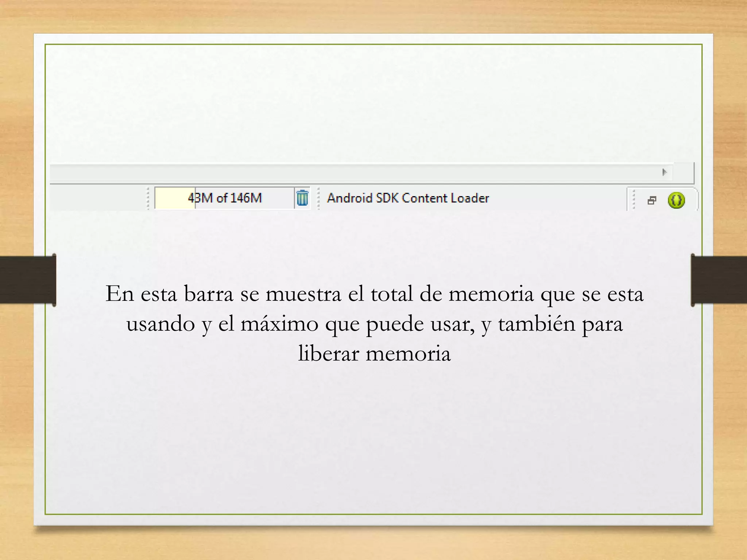Click the 43M of 146M heap status bar

pyautogui.click(x=224, y=198)
